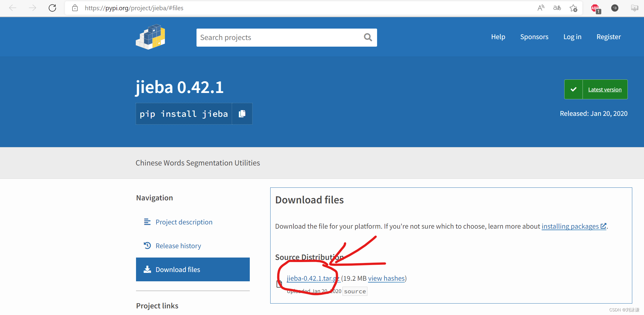Copy the pip install jieba command
The image size is (644, 315).
(x=242, y=114)
